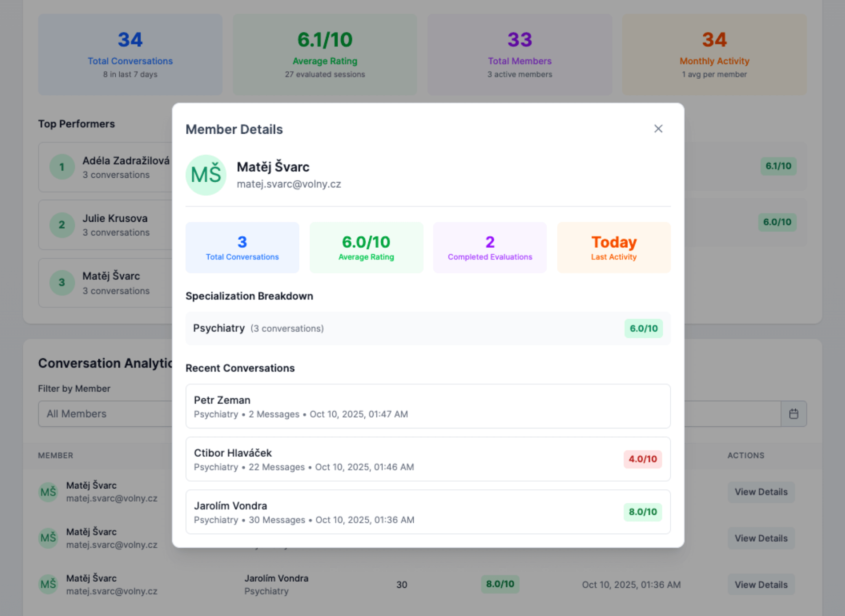Open Jarolím Vondra conversation in modal
Viewport: 845px width, 616px height.
coord(396,512)
